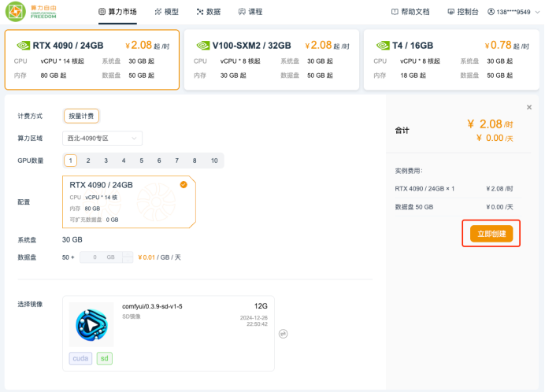Click the 数据 icon
This screenshot has height=392, width=545.
(x=200, y=12)
